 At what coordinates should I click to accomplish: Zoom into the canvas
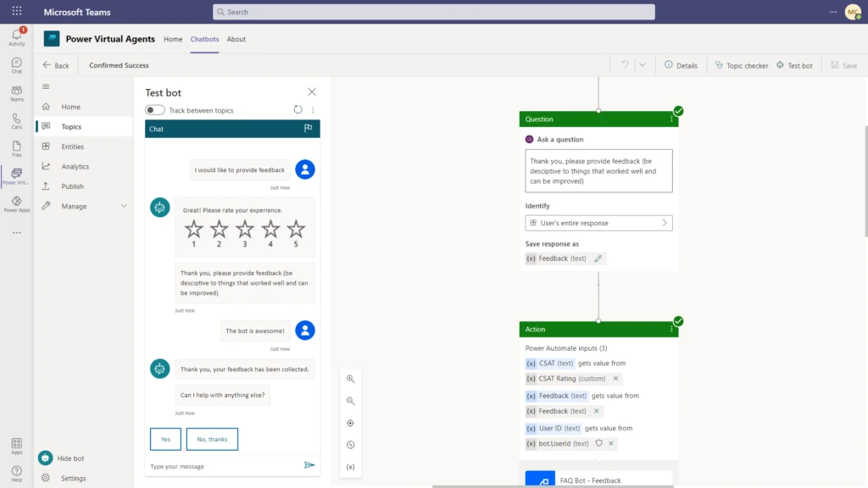click(351, 379)
